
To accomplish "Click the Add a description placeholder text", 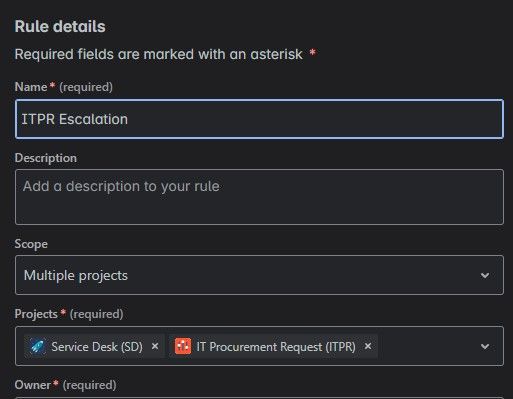I will tap(121, 186).
